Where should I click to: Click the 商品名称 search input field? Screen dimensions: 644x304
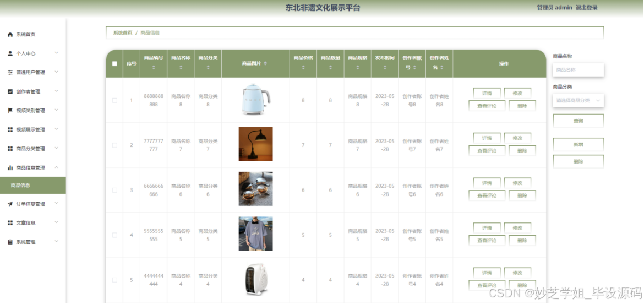tap(578, 70)
